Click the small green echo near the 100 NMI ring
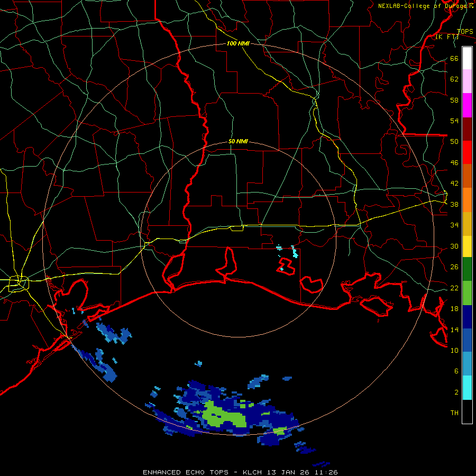Viewport: 476px width, 476px height. [x=280, y=431]
